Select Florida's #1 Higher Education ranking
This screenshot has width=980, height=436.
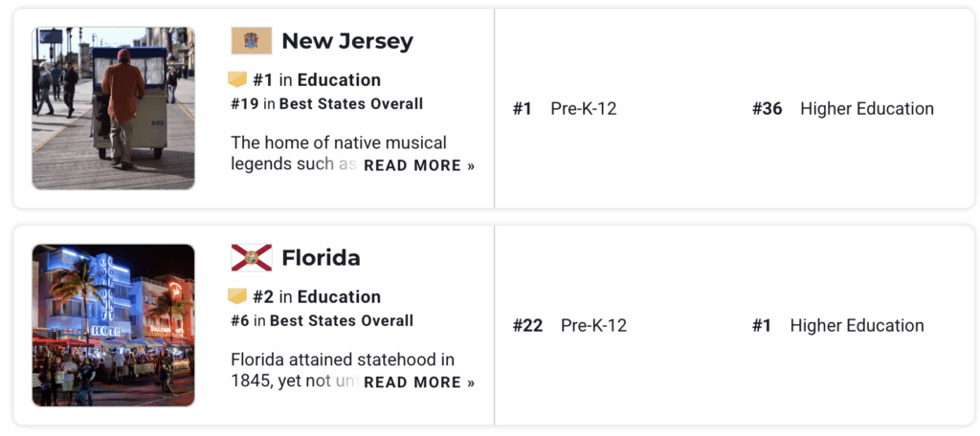click(838, 326)
